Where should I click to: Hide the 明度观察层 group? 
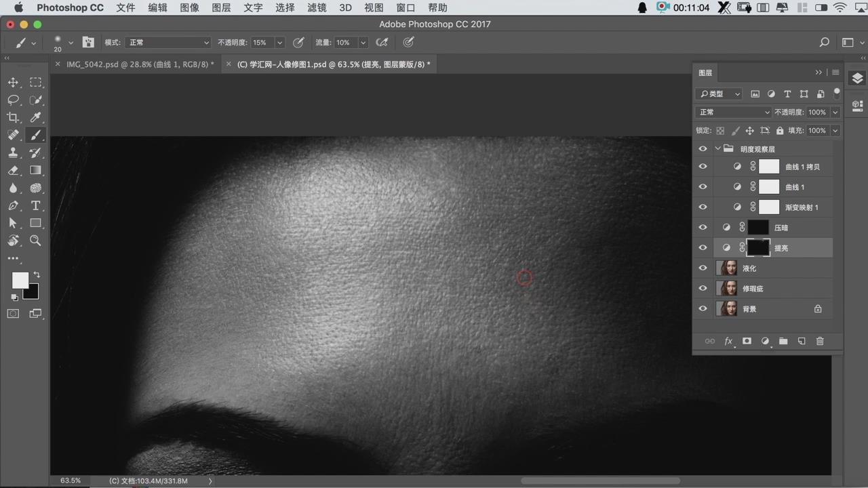click(x=703, y=148)
